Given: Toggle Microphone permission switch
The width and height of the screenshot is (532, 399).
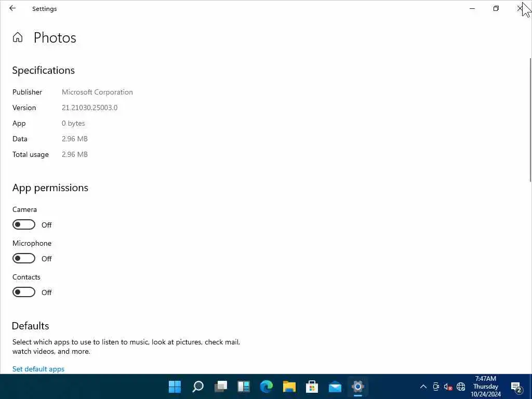Looking at the screenshot, I should tap(24, 259).
